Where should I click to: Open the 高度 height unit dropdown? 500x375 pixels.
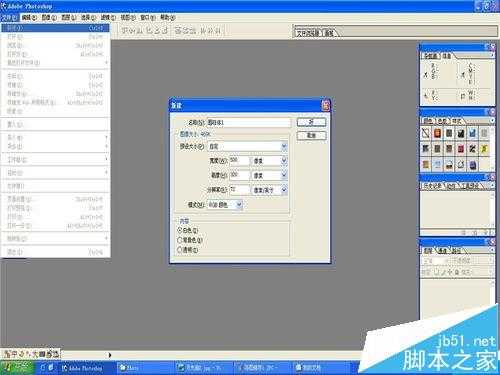284,175
